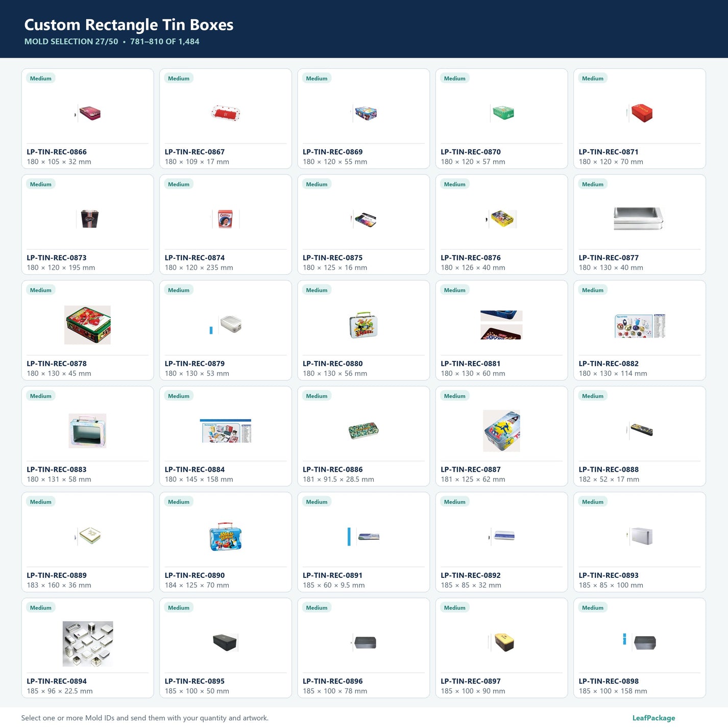The image size is (728, 728).
Task: Select the red LP-TIN-REC-0871 box image
Action: [640, 113]
